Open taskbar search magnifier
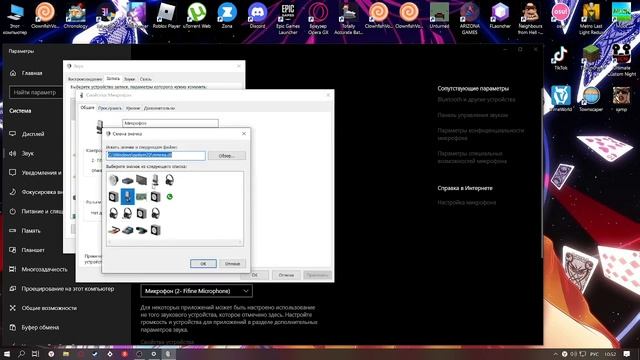Screen dimensions: 640x360 pos(21,354)
